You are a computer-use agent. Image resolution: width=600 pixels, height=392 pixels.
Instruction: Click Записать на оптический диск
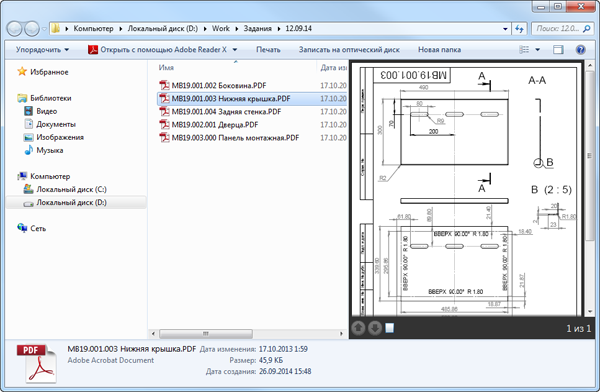coord(349,49)
